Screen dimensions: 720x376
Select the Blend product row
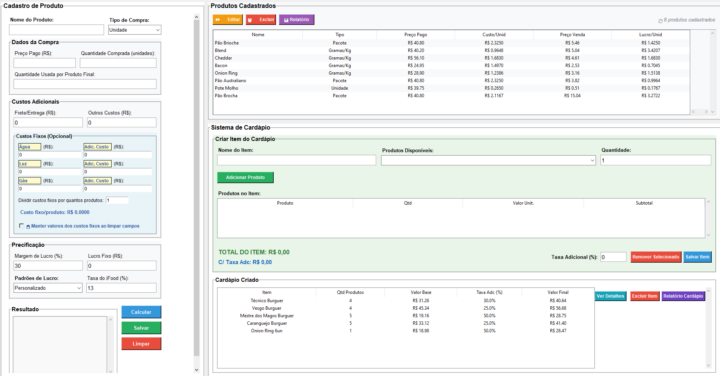451,51
